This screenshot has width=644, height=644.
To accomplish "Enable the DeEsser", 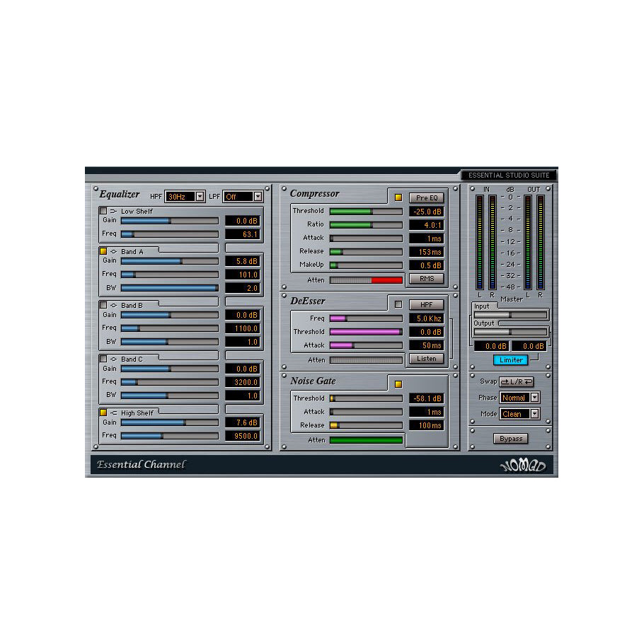I will coord(398,302).
